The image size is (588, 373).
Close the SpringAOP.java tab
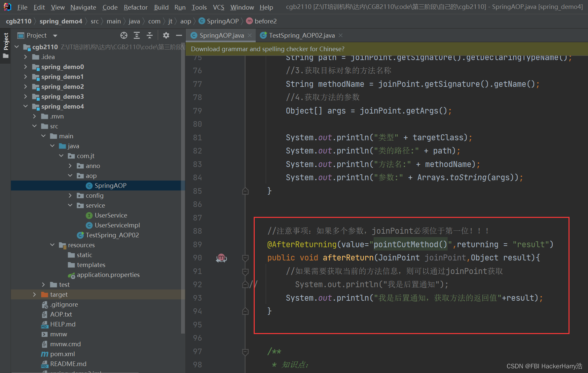pos(250,35)
